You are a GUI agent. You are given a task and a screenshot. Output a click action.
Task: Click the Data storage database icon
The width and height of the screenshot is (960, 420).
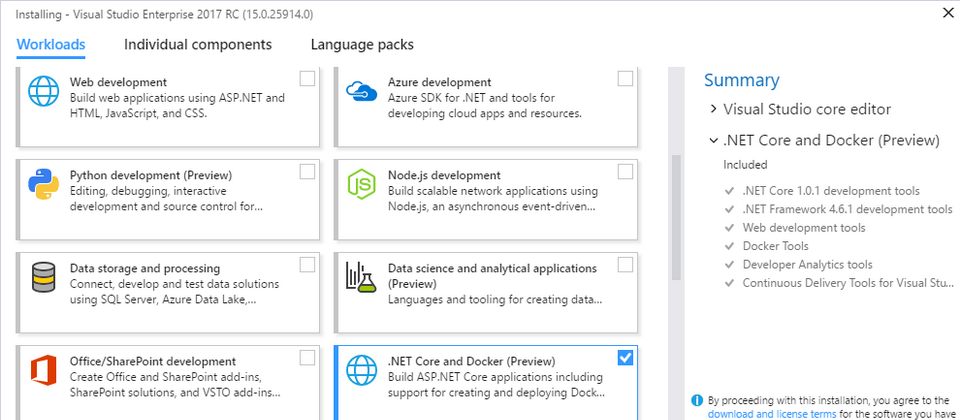[x=44, y=278]
